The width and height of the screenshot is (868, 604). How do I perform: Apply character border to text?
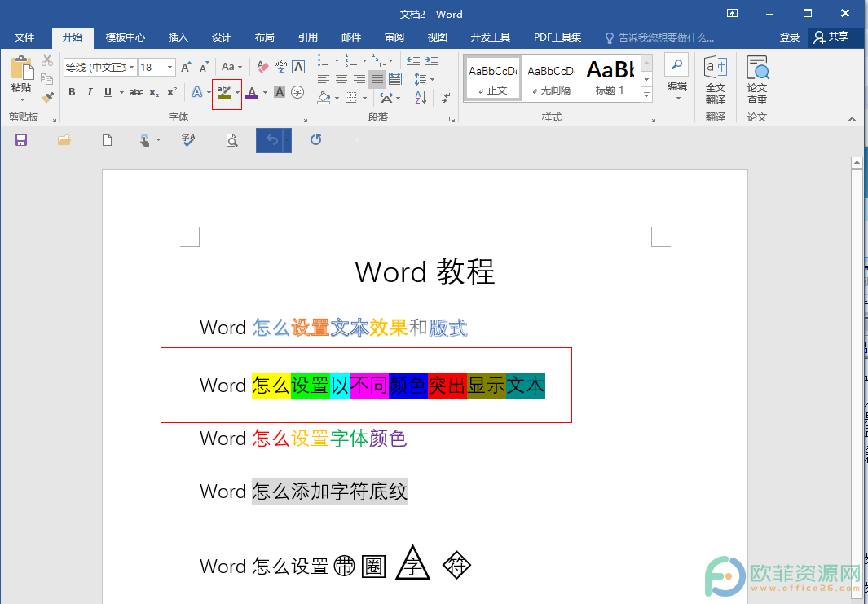tap(298, 67)
